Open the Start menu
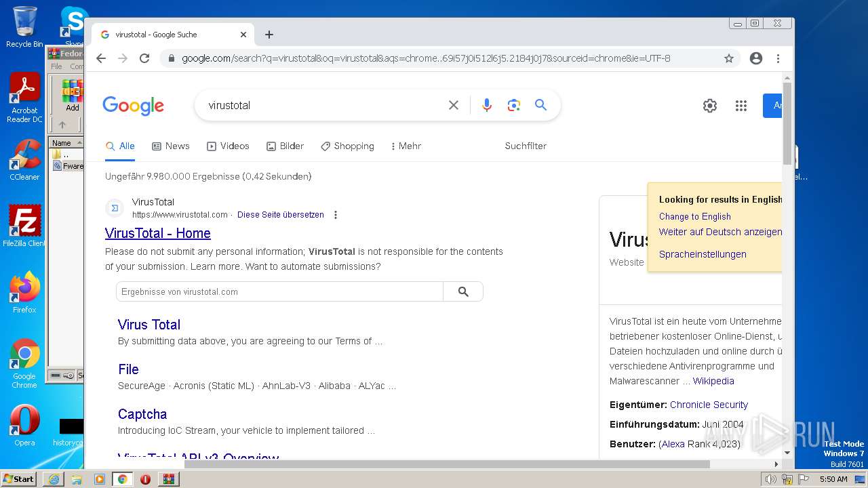868x488 pixels. [x=18, y=479]
